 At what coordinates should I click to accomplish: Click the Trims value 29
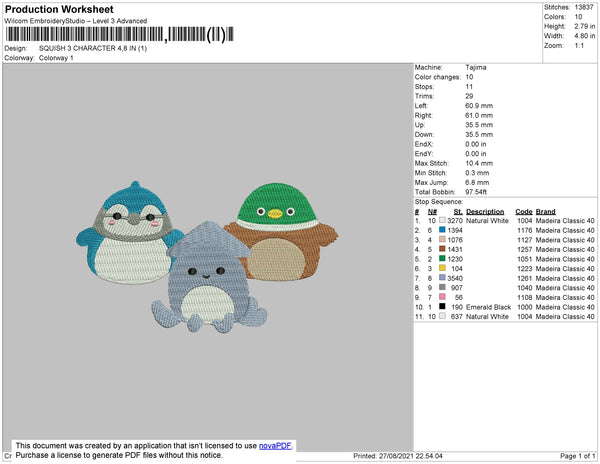[x=469, y=96]
